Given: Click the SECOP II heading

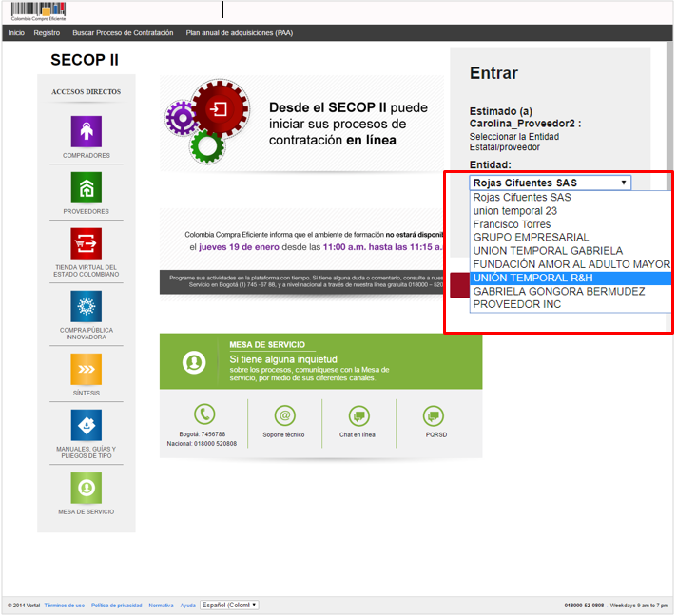Looking at the screenshot, I should 85,60.
